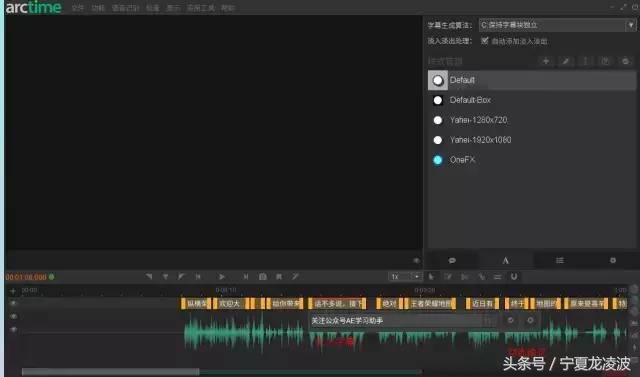The image size is (640, 377).
Task: Select the '王者荣耀地图' subtitle block
Action: pos(430,304)
